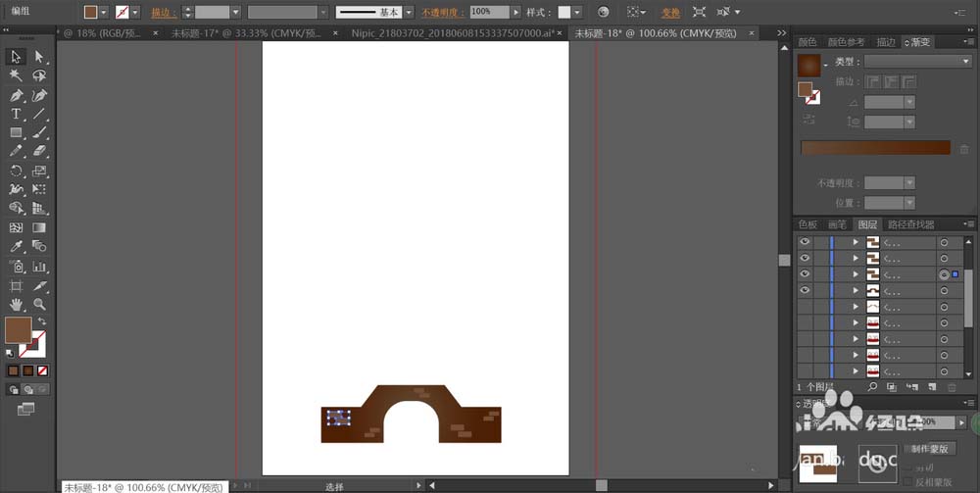Viewport: 980px width, 493px height.
Task: Switch to the 路径查找器 panel tab
Action: [910, 225]
